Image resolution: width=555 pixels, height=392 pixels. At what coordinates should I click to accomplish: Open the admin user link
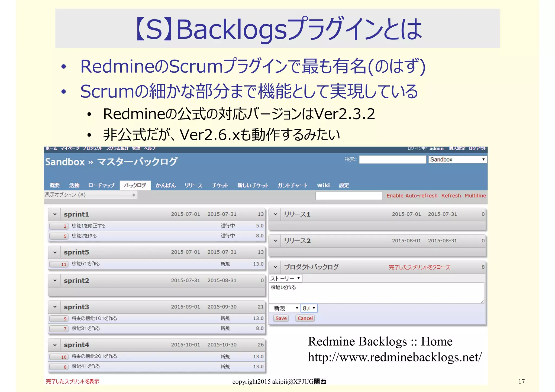pos(436,148)
